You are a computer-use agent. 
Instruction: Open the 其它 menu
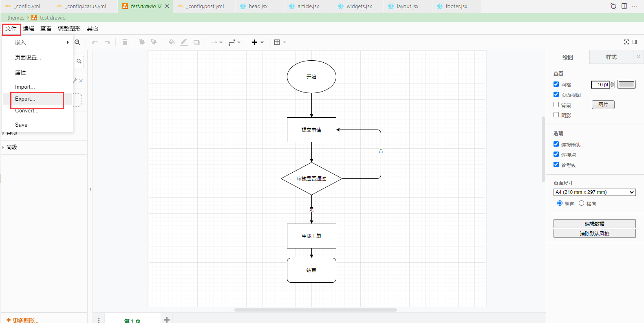[93, 29]
